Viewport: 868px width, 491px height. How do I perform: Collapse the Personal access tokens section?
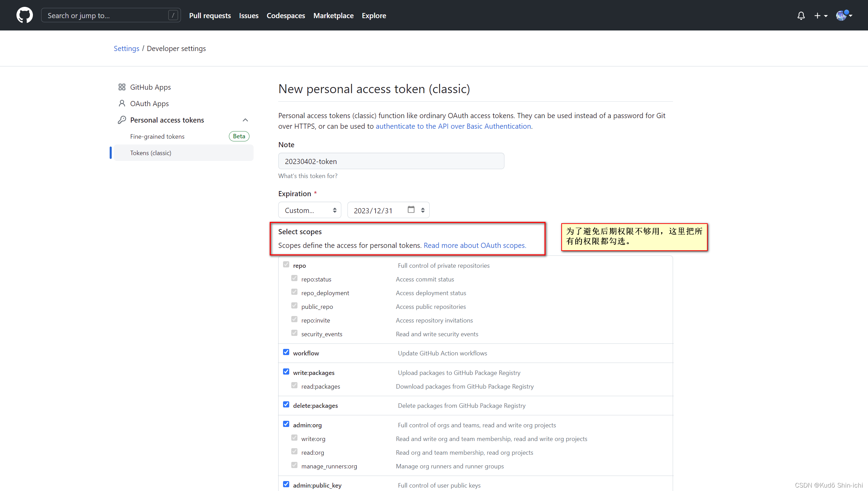click(245, 120)
